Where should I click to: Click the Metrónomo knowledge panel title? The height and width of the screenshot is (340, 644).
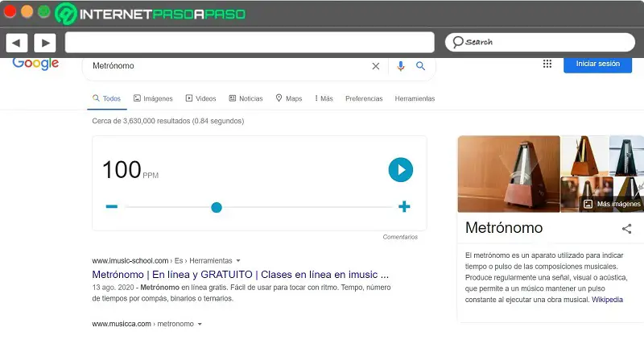click(504, 228)
